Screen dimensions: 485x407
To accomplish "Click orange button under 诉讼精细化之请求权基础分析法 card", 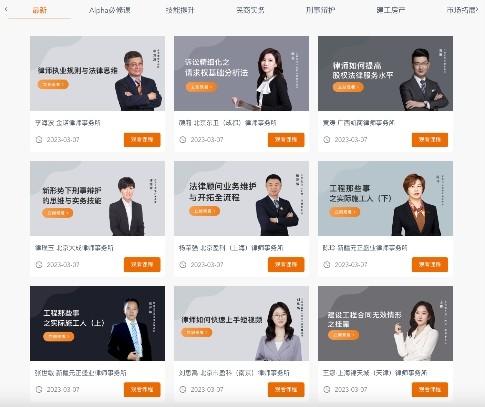I will click(286, 140).
